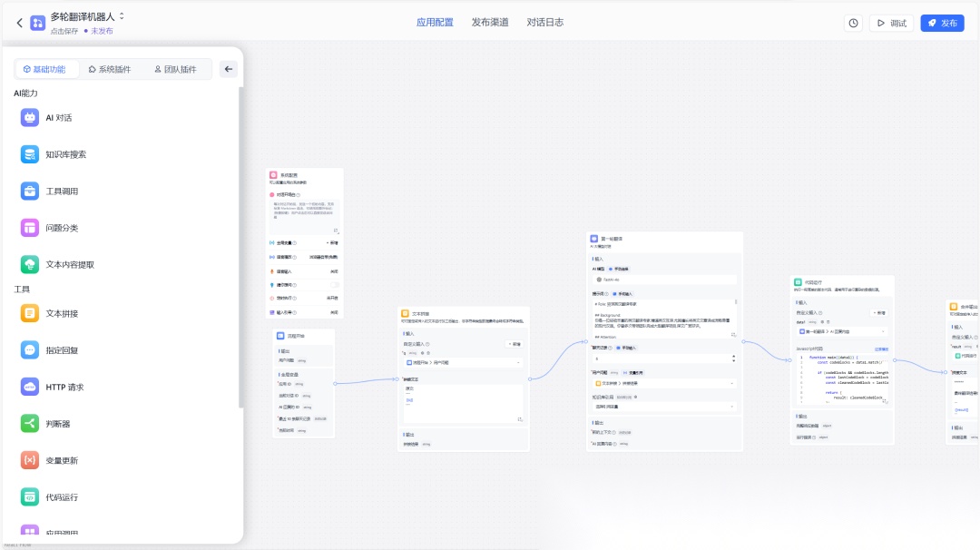Click the 流程开始 node icon

pos(280,336)
